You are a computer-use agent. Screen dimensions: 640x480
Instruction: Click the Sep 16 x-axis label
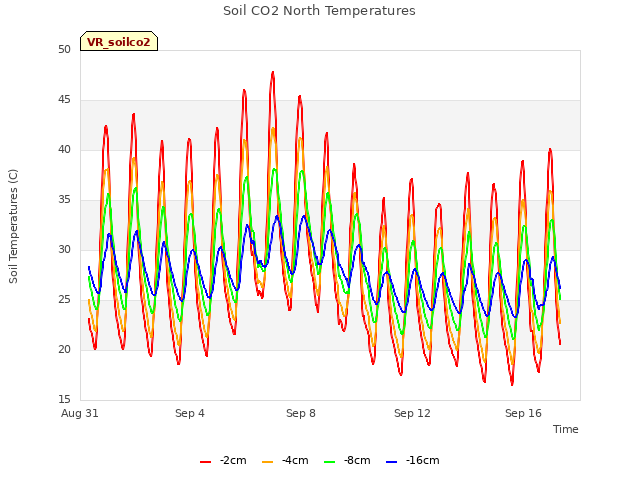[523, 413]
